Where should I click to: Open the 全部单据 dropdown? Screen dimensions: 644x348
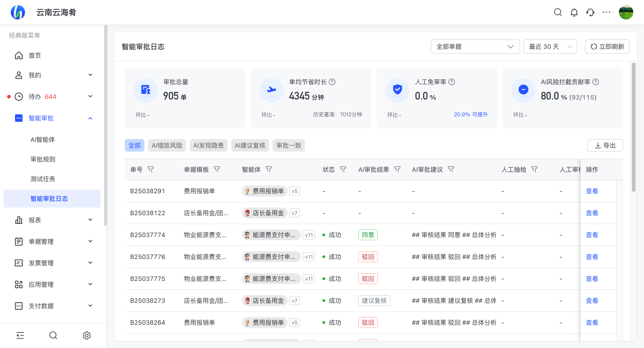475,47
